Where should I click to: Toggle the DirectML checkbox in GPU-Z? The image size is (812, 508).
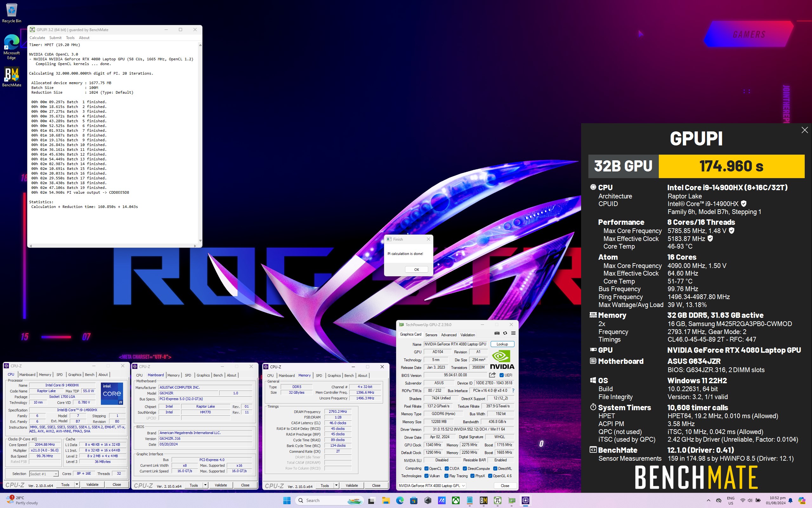click(495, 468)
